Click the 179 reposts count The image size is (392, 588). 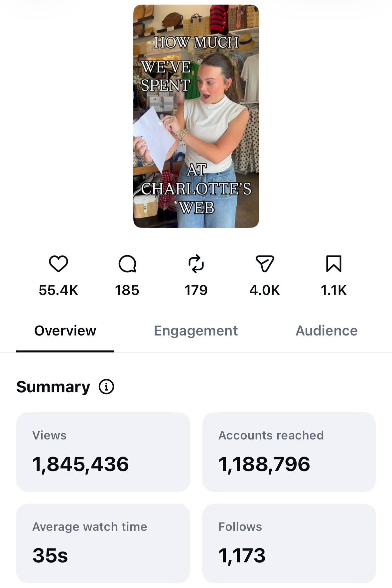click(196, 290)
